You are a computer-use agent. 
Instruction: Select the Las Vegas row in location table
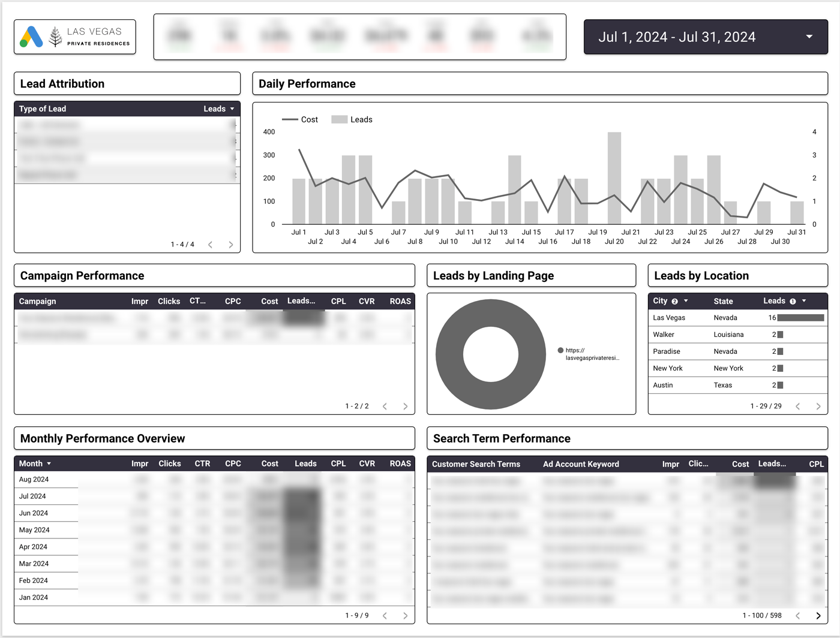click(738, 318)
